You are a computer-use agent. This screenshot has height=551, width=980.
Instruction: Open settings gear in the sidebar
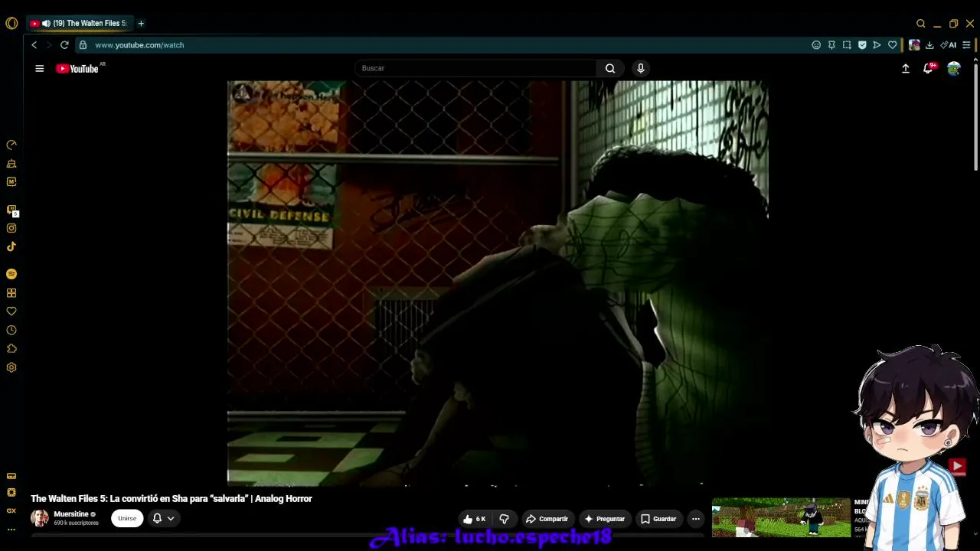click(x=11, y=367)
